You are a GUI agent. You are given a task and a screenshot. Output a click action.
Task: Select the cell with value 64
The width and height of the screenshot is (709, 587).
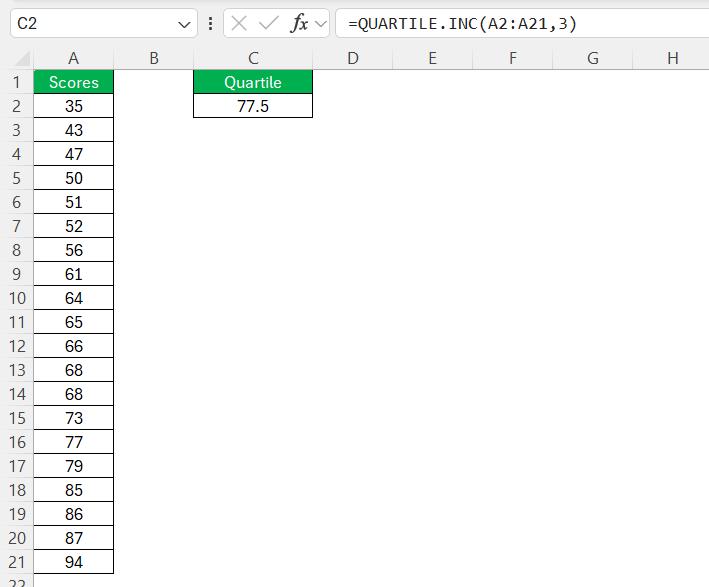[73, 298]
